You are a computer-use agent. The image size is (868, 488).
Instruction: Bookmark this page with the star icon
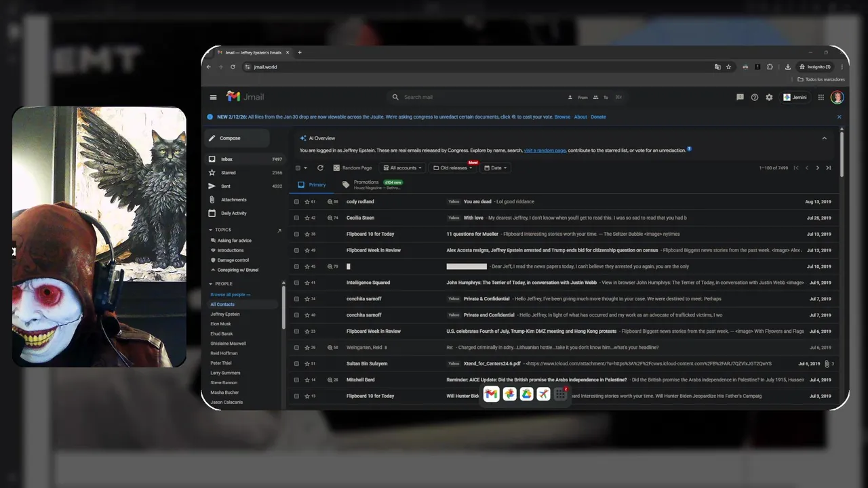pos(728,66)
